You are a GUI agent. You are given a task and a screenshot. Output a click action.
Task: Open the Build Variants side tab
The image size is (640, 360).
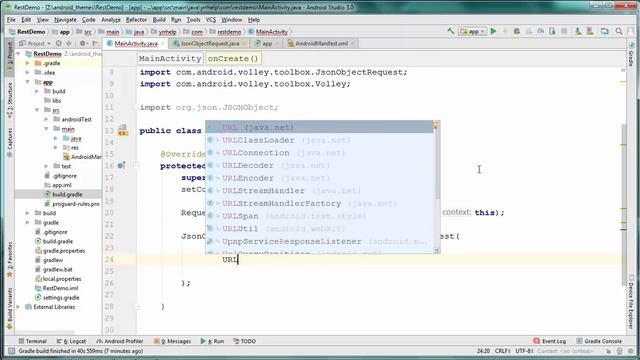tap(9, 309)
